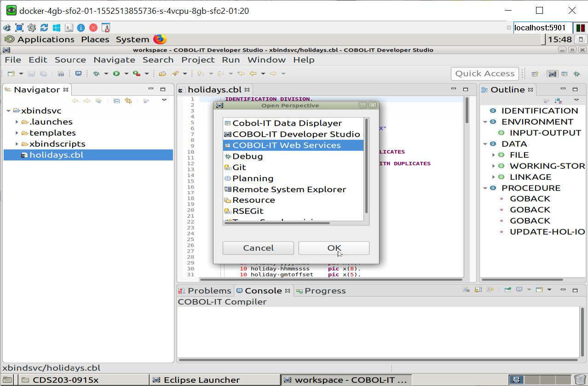
Task: Click the New file wizard icon
Action: tap(11, 74)
